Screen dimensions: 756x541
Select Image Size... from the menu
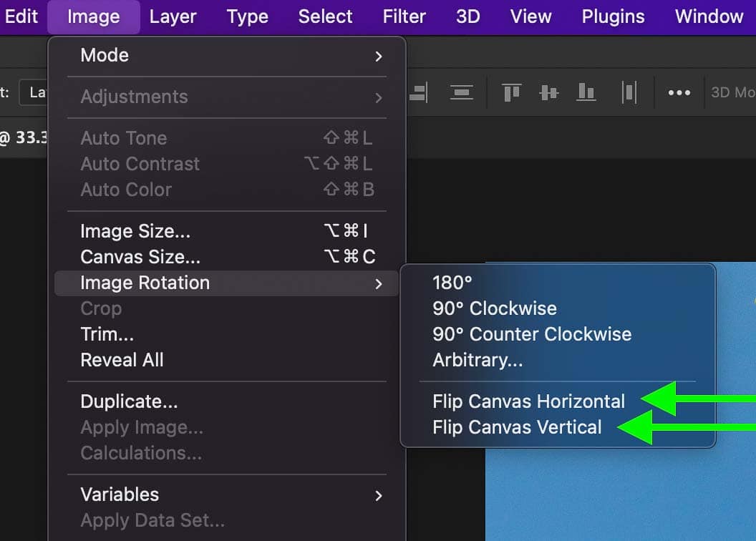[135, 231]
